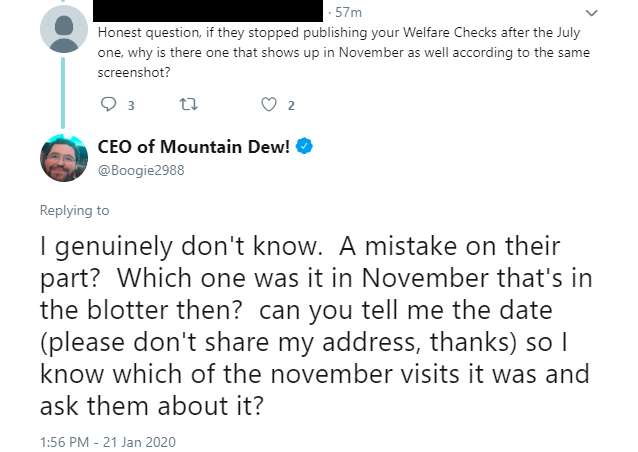
Task: Visit the @Boogie2988 handle
Action: coord(141,170)
